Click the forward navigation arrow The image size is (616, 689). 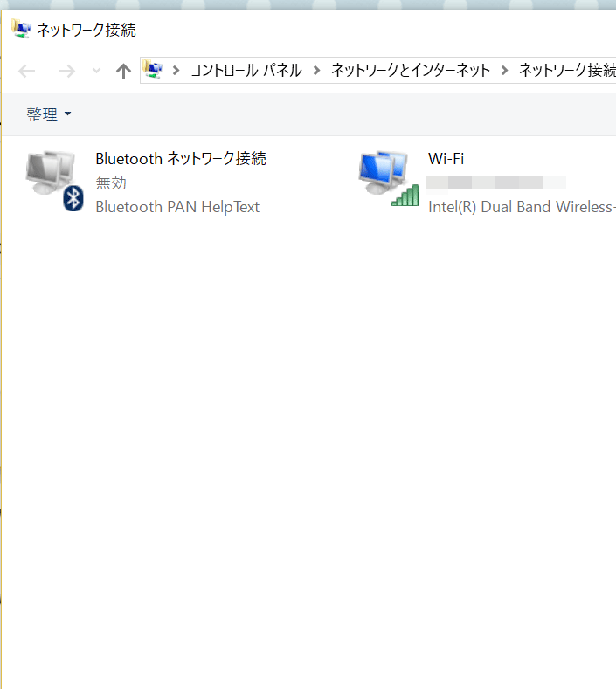66,71
